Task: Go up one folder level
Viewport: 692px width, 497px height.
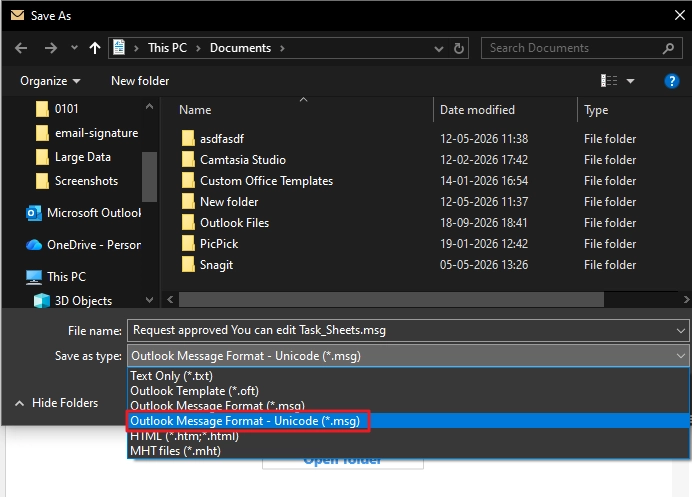Action: (95, 48)
